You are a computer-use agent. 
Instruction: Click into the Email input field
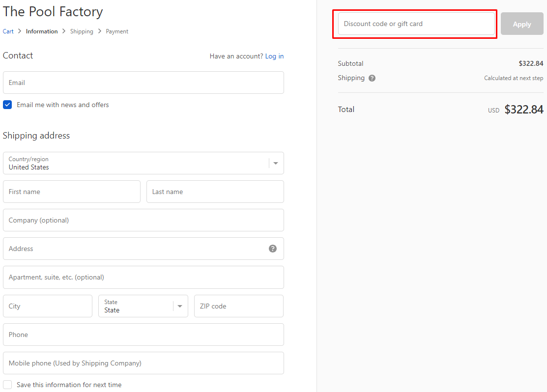point(143,83)
